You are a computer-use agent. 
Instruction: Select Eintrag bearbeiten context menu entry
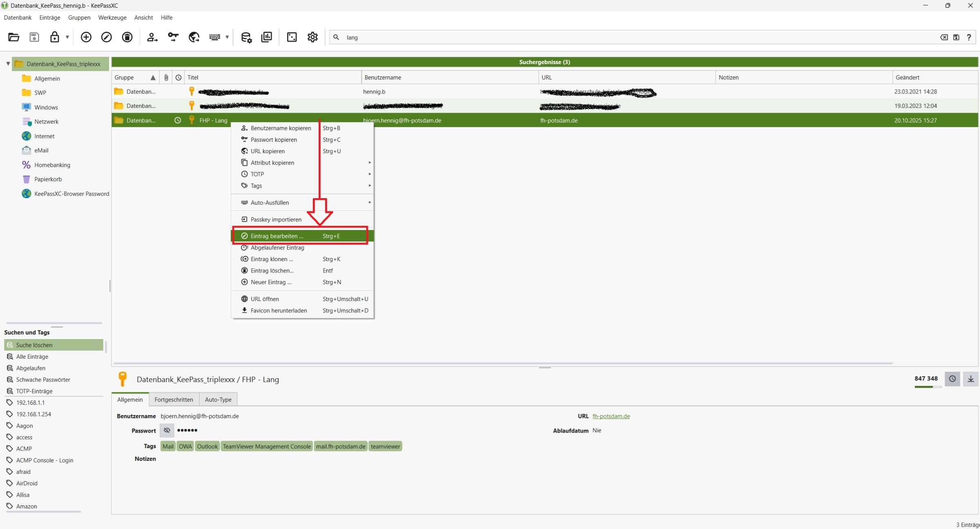click(x=277, y=236)
